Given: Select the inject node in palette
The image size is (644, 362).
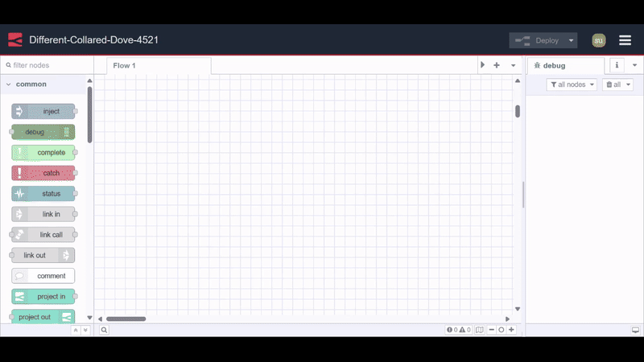Looking at the screenshot, I should point(43,111).
